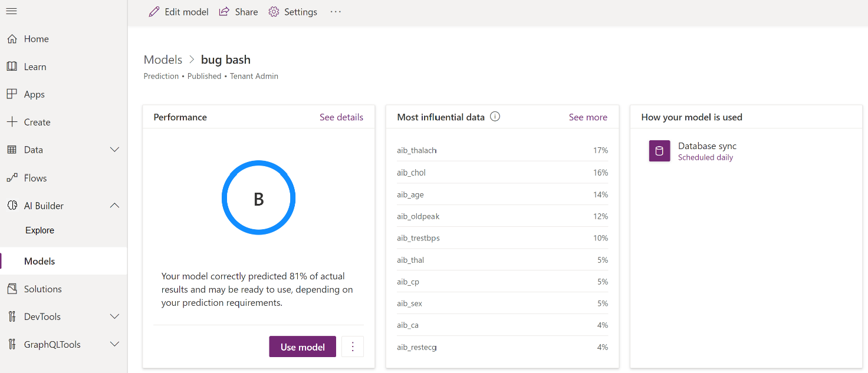The height and width of the screenshot is (373, 868).
Task: Click See more influential data link
Action: (x=588, y=117)
